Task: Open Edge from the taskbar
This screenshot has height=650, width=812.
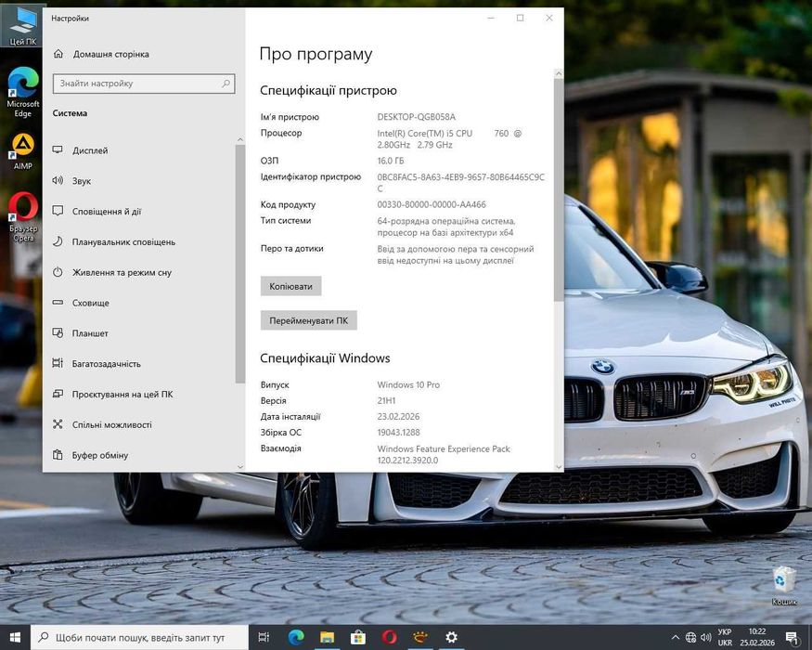Action: point(296,638)
